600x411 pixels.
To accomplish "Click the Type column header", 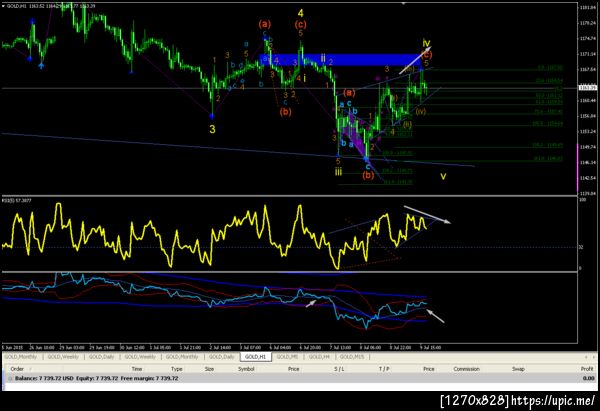I will click(176, 369).
